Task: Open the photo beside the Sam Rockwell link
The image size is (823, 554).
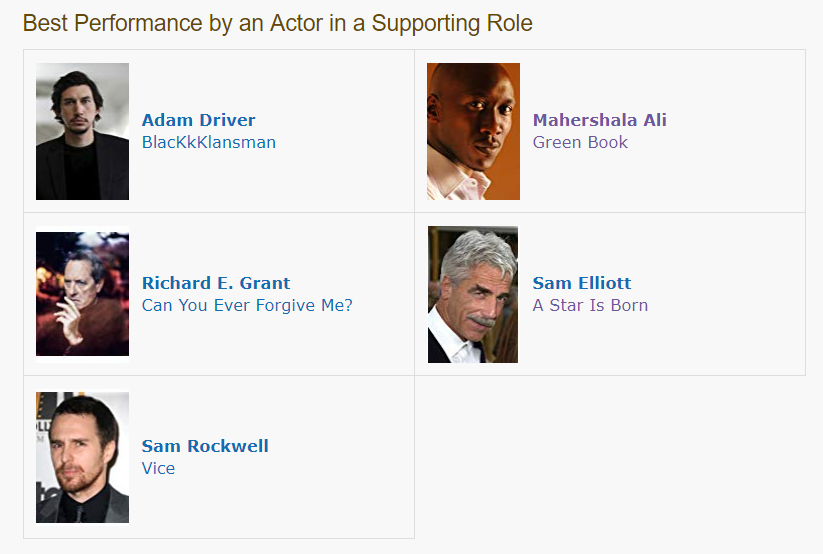Action: pos(82,457)
